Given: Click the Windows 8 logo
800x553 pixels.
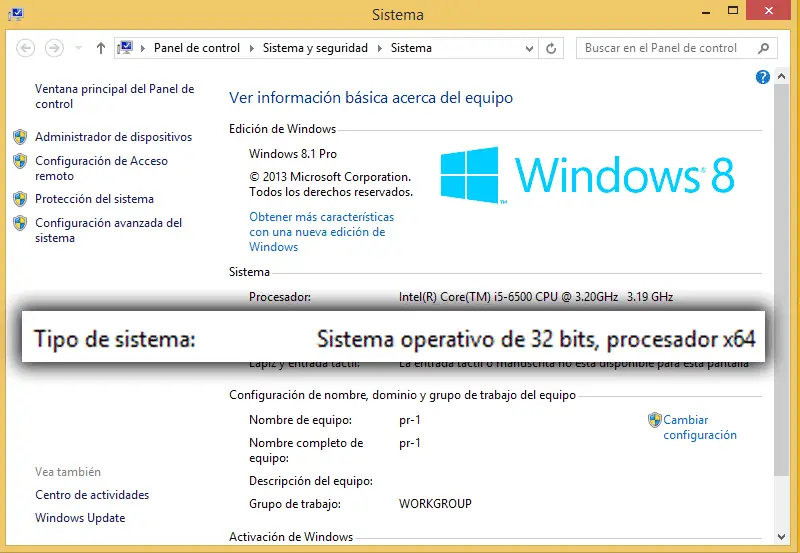Looking at the screenshot, I should pos(587,175).
